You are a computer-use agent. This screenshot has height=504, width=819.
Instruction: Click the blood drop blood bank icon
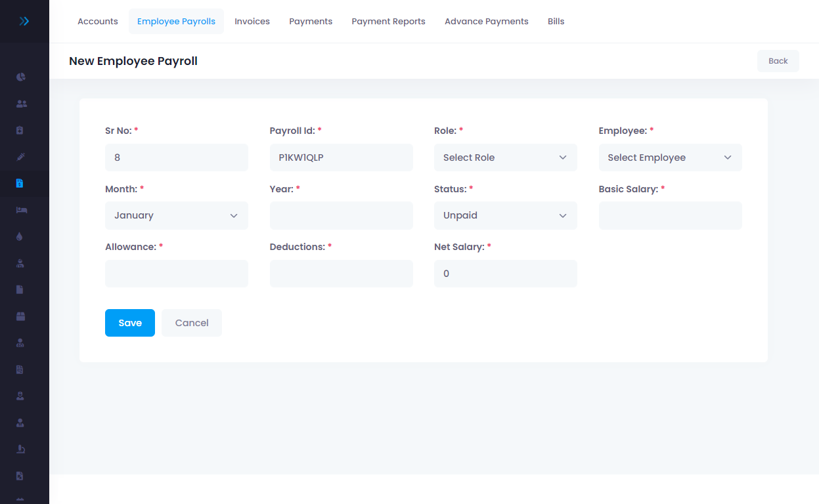coord(20,236)
